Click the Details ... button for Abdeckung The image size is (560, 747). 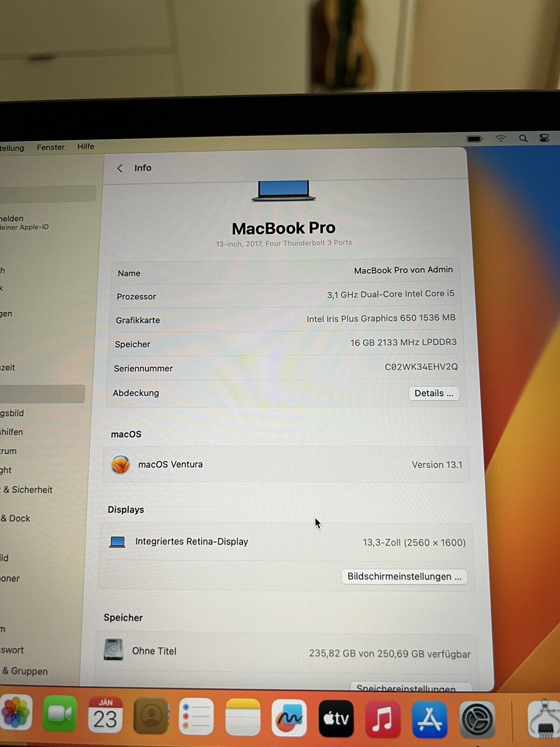[434, 393]
